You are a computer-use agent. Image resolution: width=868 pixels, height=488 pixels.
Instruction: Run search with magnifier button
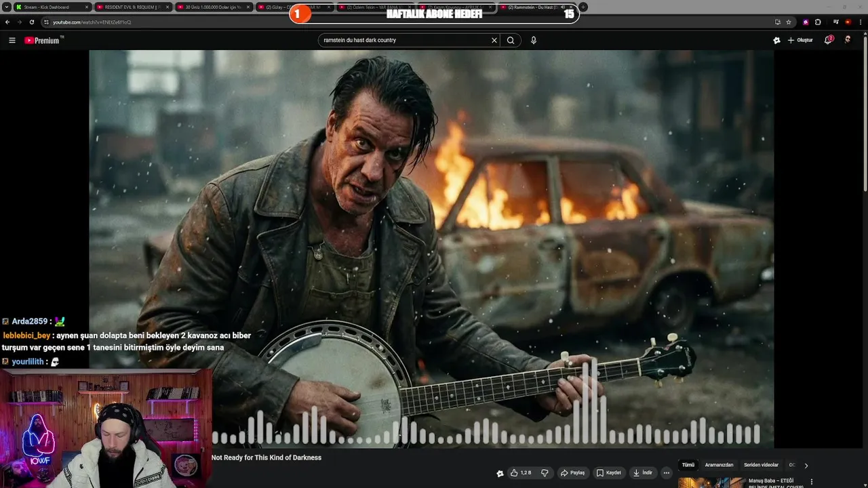[x=511, y=41]
